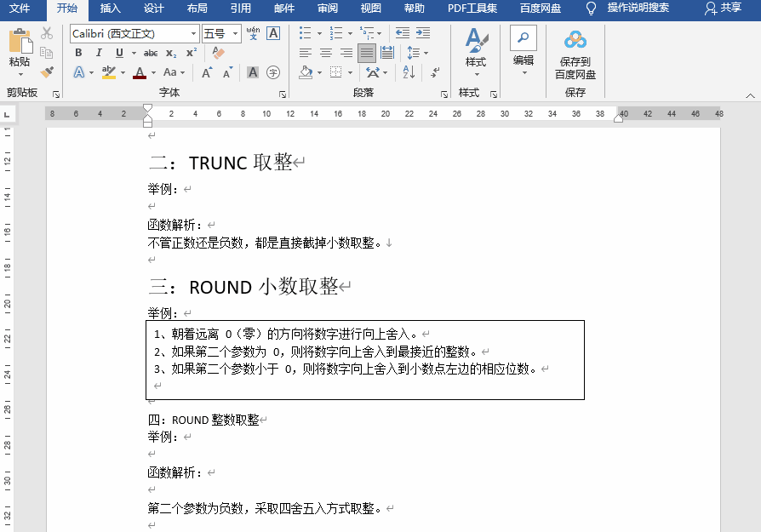Image resolution: width=761 pixels, height=532 pixels.
Task: Launch the Font dialog
Action: tap(283, 94)
